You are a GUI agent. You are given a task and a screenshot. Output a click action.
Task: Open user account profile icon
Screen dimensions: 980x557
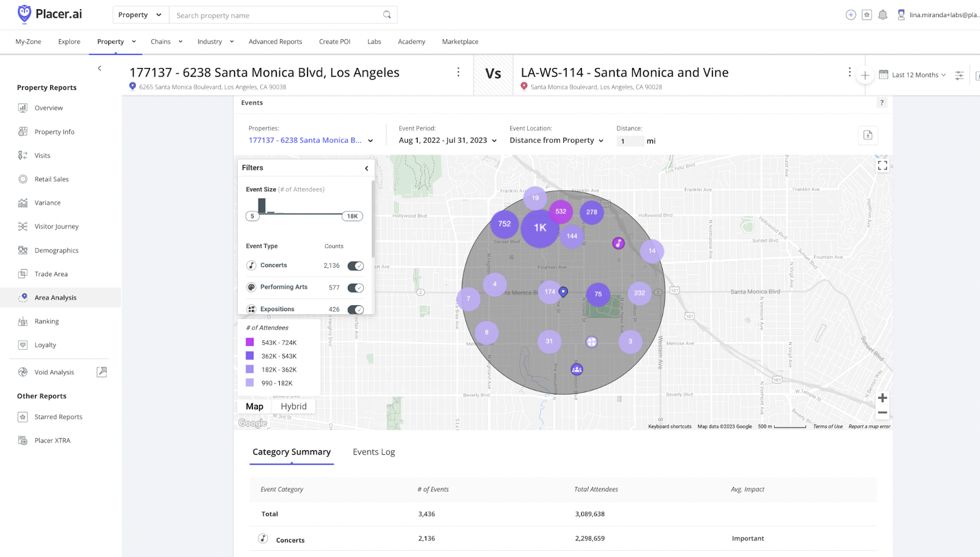pos(901,15)
